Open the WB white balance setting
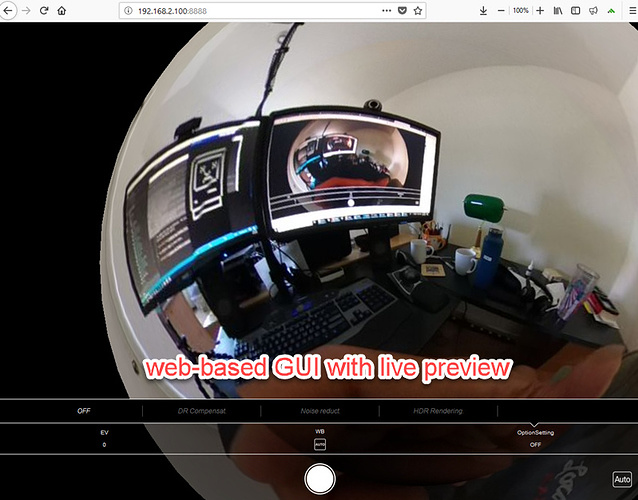 coord(320,439)
